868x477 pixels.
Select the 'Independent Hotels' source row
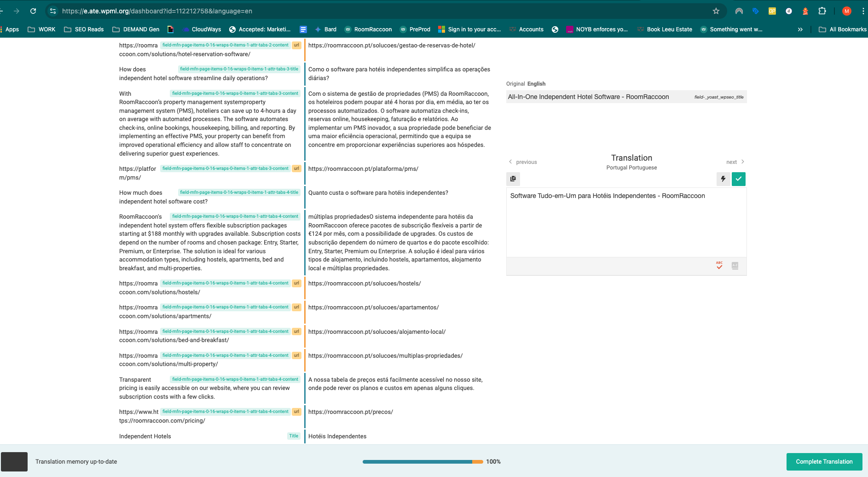pos(145,436)
